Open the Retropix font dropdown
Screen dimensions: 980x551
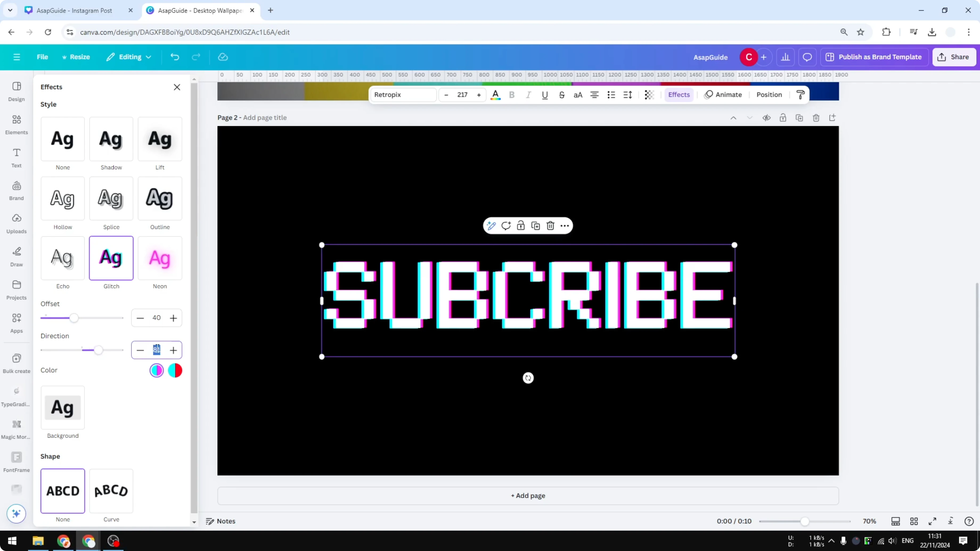click(403, 95)
